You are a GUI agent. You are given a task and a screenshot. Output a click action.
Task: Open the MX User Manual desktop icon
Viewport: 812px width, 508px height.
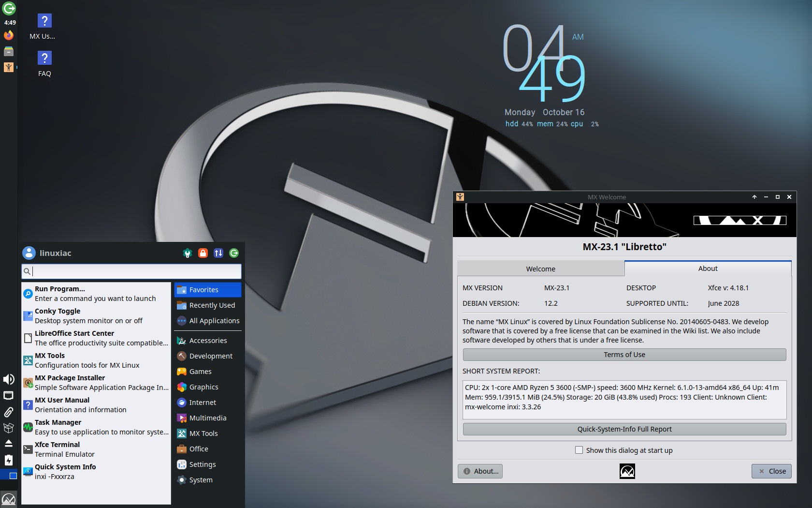44,27
